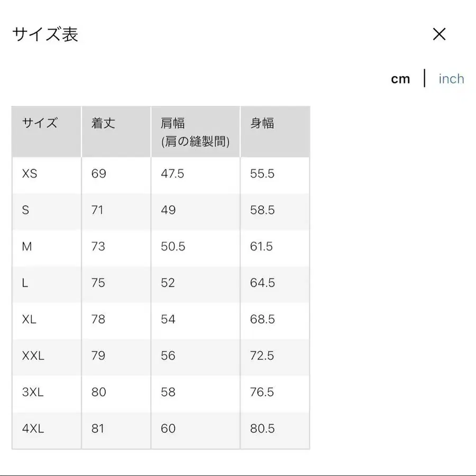Select the S size row

tap(26, 210)
